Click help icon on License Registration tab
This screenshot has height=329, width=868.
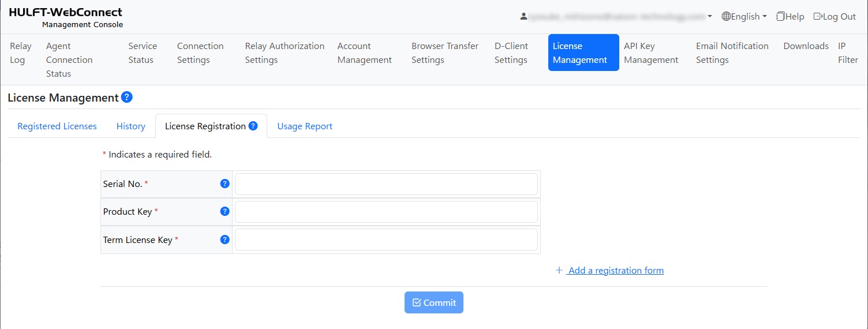click(253, 126)
